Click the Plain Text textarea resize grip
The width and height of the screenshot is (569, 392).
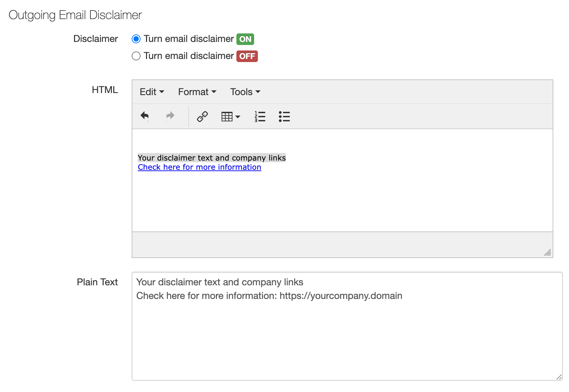point(559,377)
